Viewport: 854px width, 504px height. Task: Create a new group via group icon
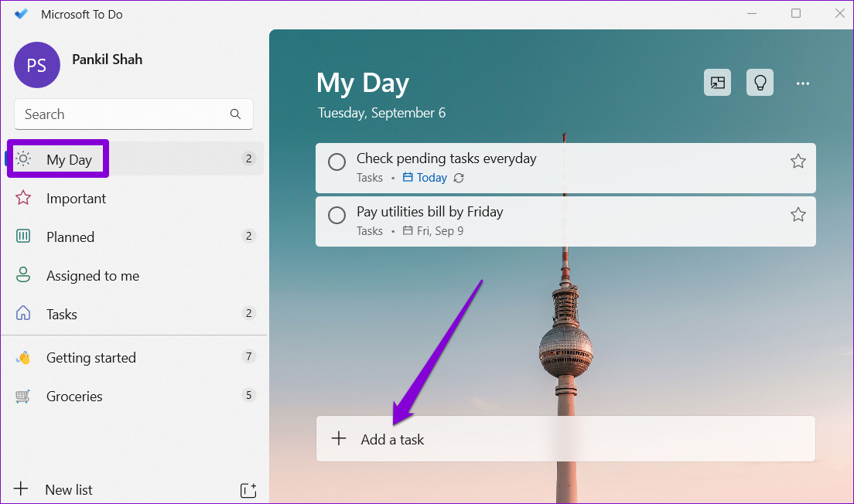click(x=248, y=489)
